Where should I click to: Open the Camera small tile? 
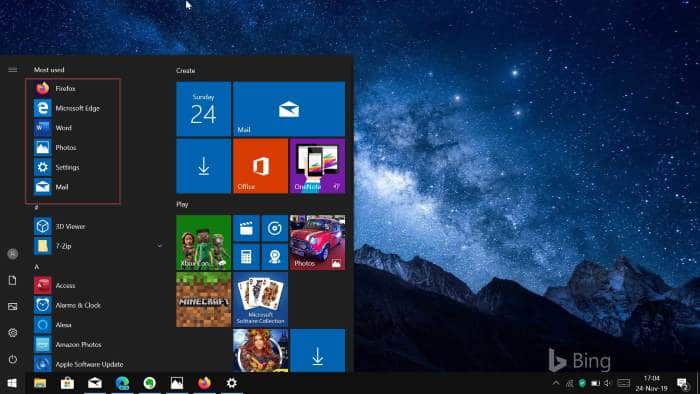point(275,257)
